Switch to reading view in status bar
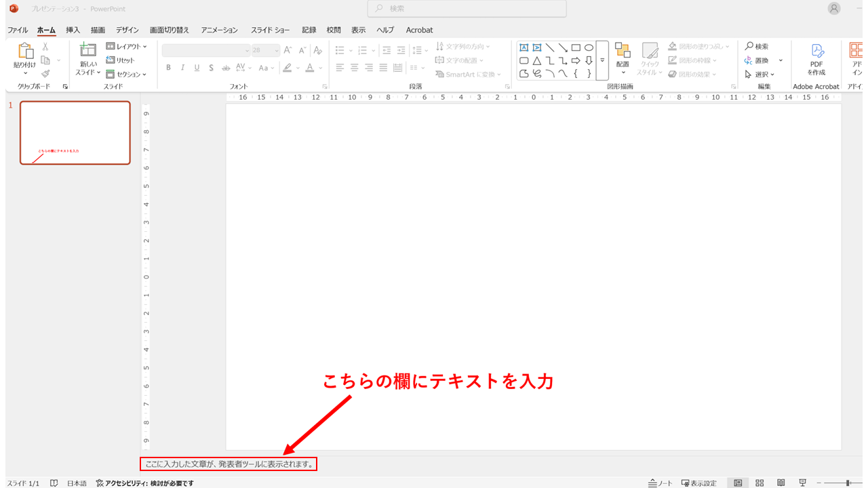The image size is (868, 488). [x=781, y=483]
